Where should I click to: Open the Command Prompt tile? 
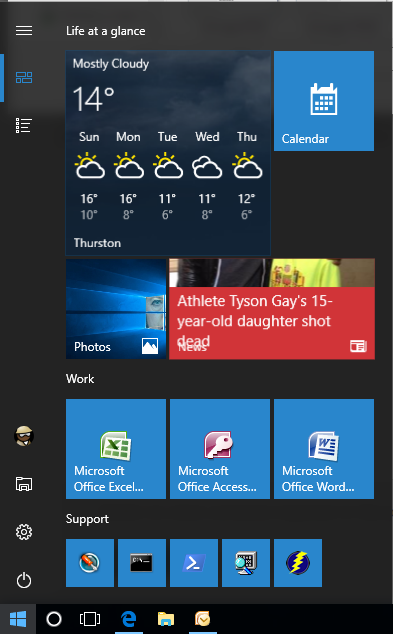(142, 563)
